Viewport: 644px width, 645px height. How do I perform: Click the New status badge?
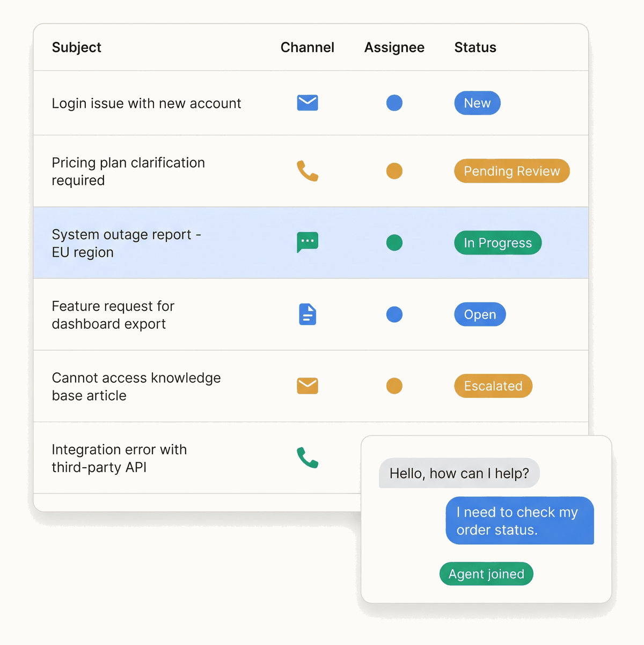point(477,103)
